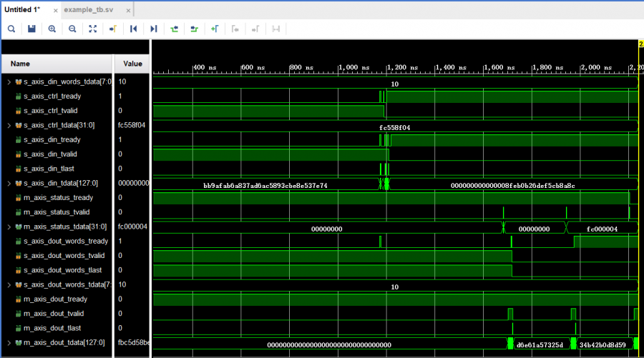
Task: Click the Go to Cursor icon
Action: [x=112, y=29]
